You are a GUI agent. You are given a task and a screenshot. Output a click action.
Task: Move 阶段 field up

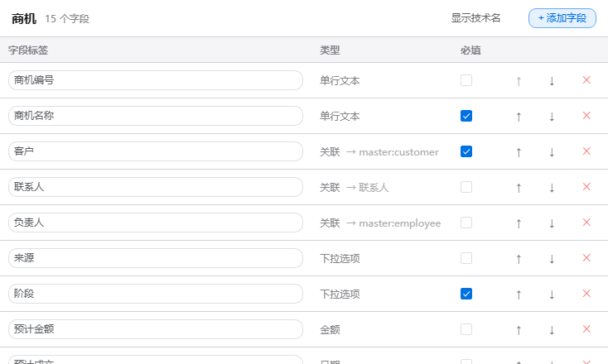click(519, 295)
